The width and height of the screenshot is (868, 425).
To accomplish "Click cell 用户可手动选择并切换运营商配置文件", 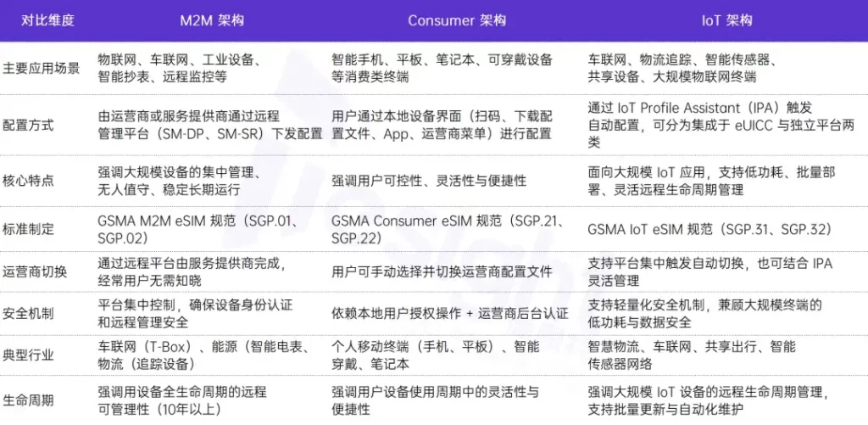I will [442, 272].
